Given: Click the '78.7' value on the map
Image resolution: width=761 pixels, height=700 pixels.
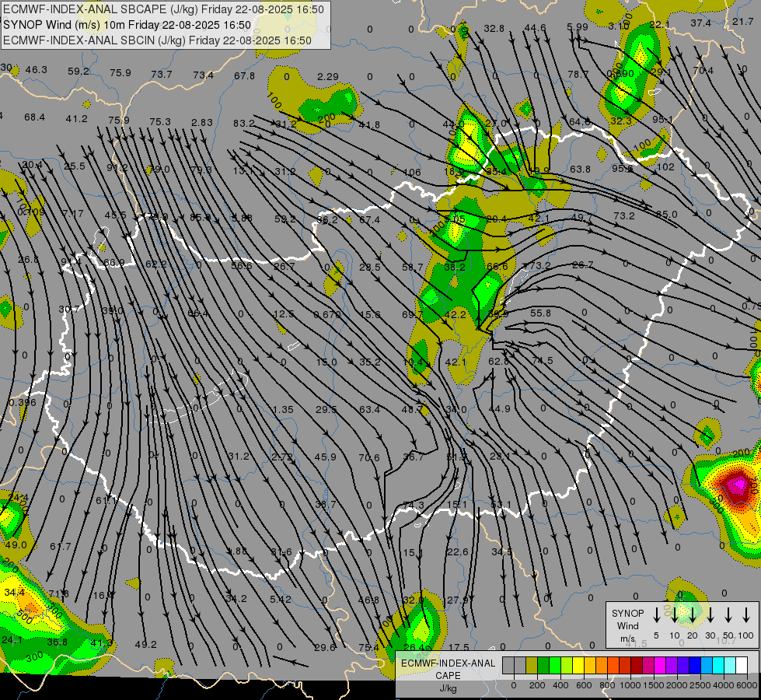Looking at the screenshot, I should coord(578,75).
